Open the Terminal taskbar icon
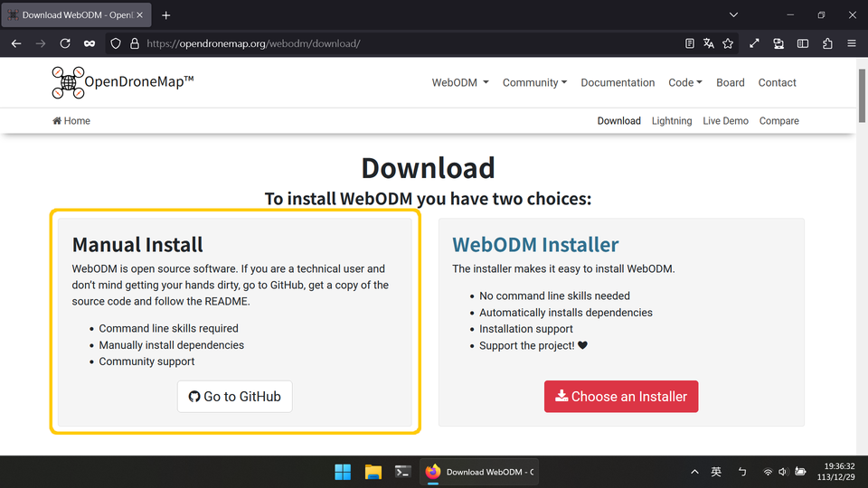The width and height of the screenshot is (868, 488). point(402,472)
